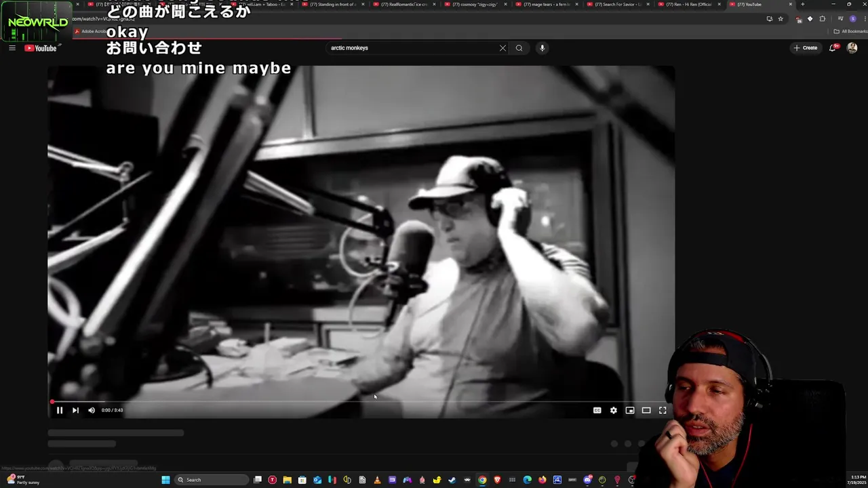Image resolution: width=868 pixels, height=488 pixels.
Task: Clear the search query with the X
Action: pyautogui.click(x=502, y=48)
